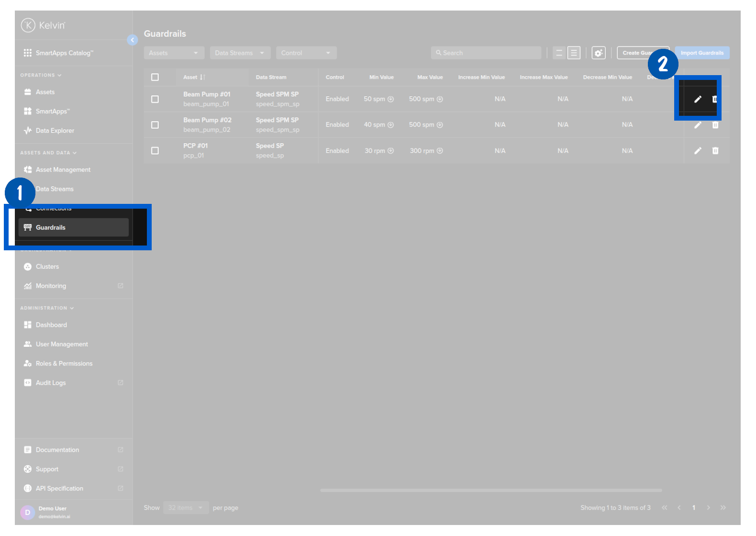
Task: Click the edit pencil for Beam Pump #02
Action: [x=698, y=125]
